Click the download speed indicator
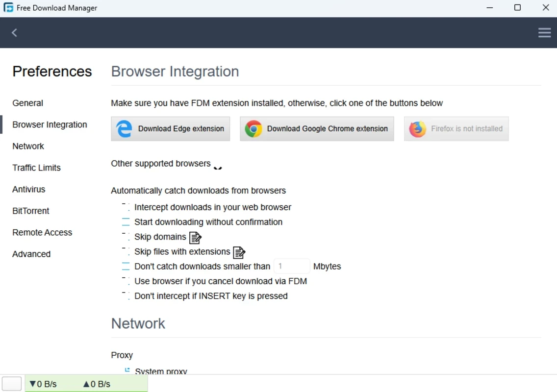The height and width of the screenshot is (392, 557). 43,384
